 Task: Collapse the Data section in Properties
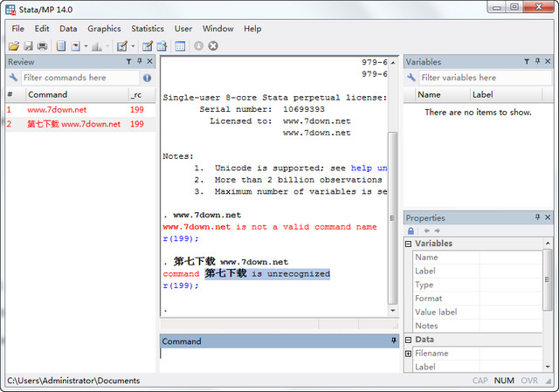409,340
